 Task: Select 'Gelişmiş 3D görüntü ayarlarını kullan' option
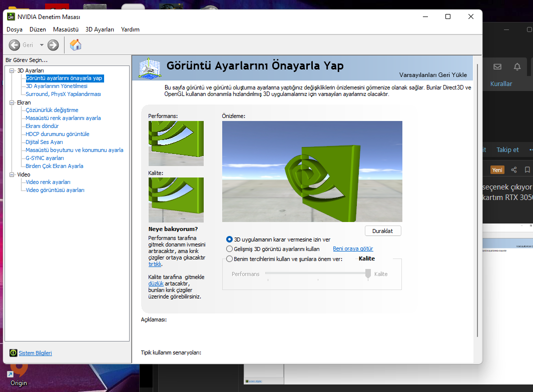pos(229,249)
